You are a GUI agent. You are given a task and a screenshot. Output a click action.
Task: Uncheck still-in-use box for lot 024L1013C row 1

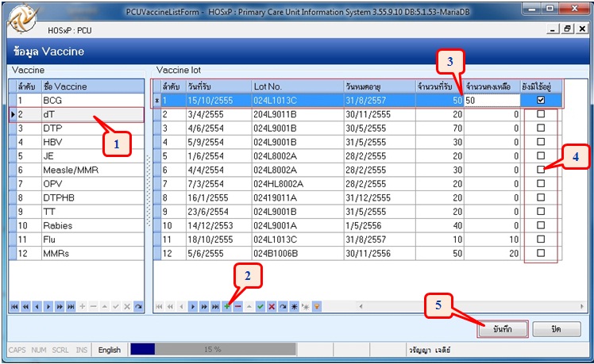coord(541,100)
